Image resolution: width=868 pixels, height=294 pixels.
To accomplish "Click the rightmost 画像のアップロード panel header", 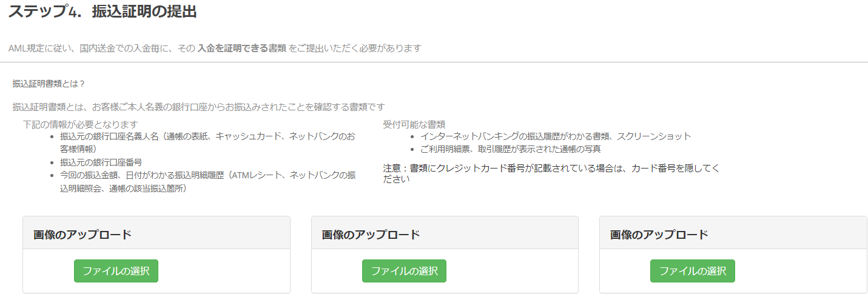I will click(733, 233).
